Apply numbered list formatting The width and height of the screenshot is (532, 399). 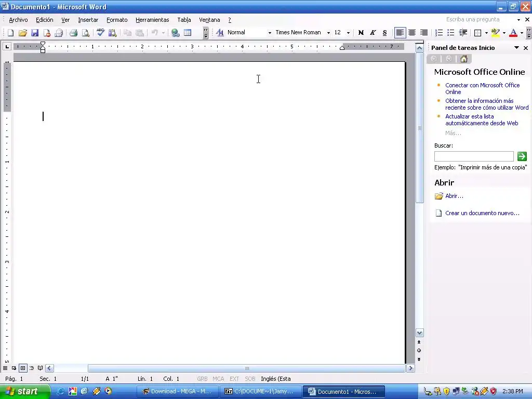click(x=438, y=33)
